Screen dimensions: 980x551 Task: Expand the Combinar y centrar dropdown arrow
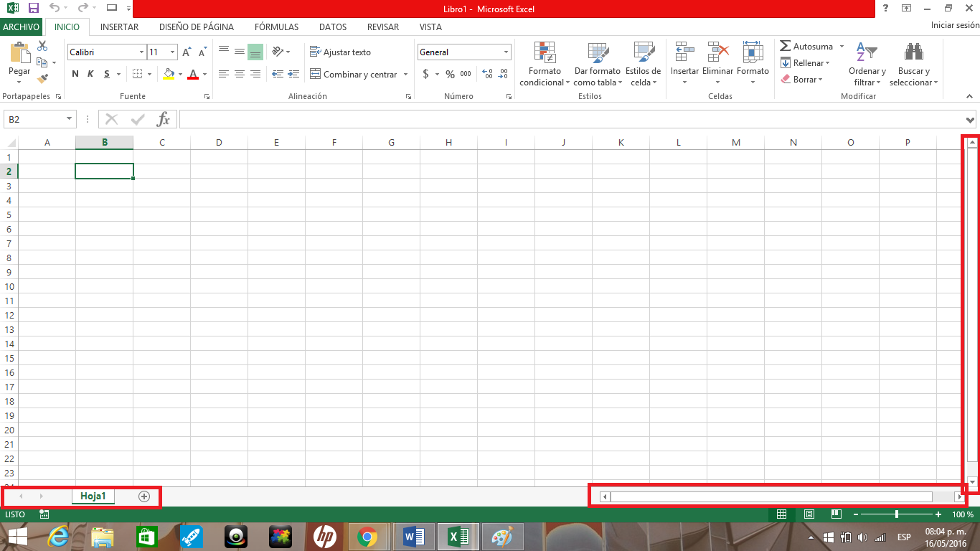coord(404,74)
